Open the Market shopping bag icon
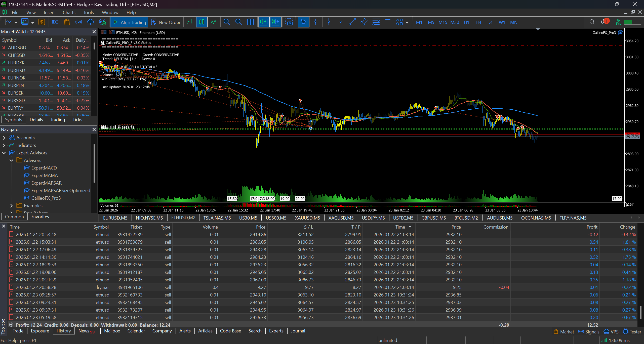This screenshot has height=344, width=644. coord(67,22)
